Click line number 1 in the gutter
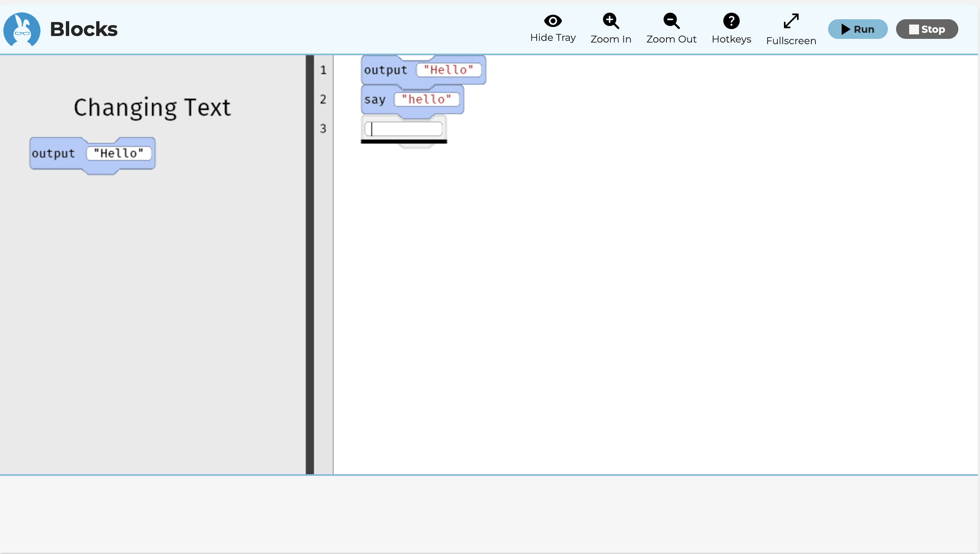This screenshot has height=554, width=980. (x=323, y=70)
